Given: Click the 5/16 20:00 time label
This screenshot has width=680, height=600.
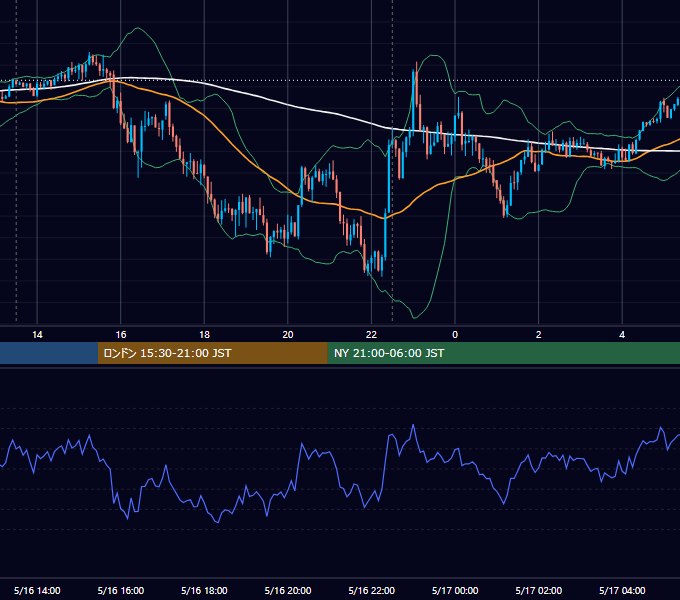Looking at the screenshot, I should click(288, 590).
